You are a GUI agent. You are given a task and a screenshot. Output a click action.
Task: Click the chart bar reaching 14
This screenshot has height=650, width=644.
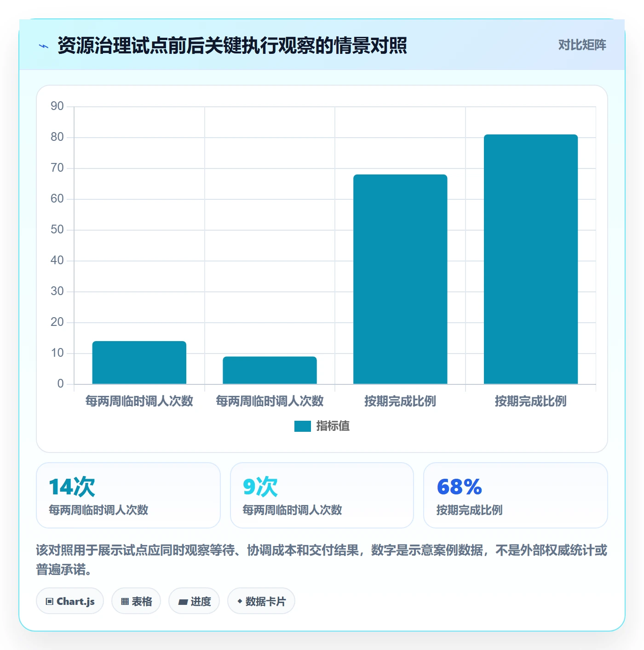(x=139, y=362)
